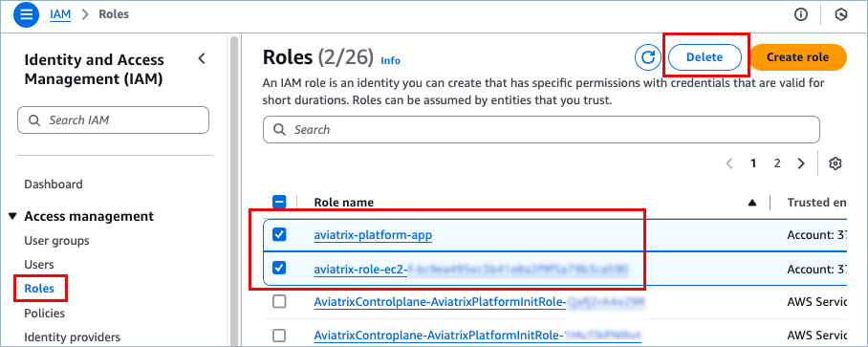Open User groups in the sidebar

click(56, 241)
